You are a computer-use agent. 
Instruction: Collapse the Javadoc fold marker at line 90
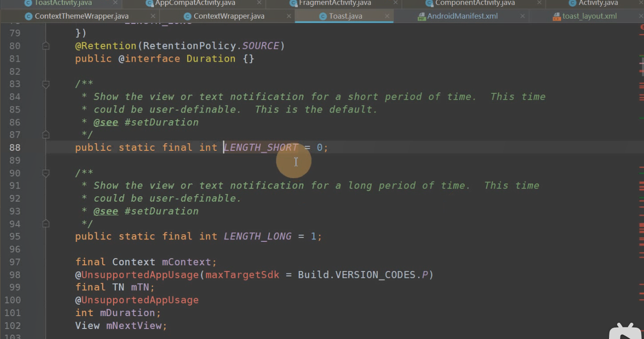(46, 173)
